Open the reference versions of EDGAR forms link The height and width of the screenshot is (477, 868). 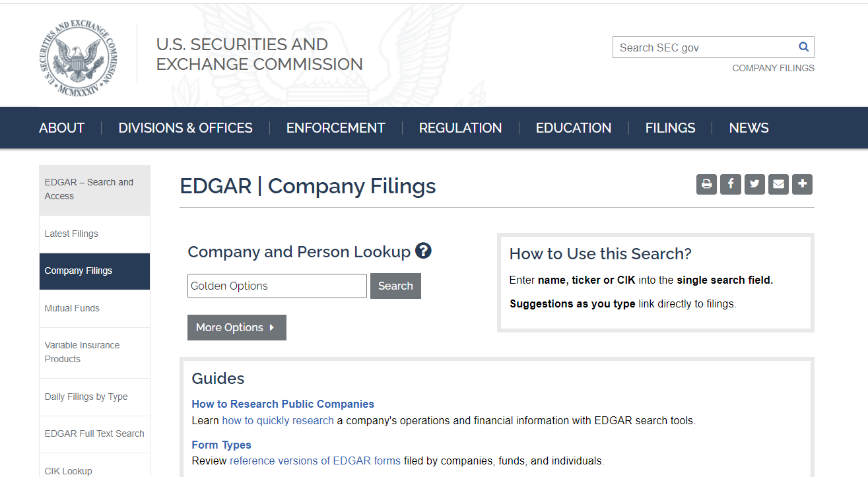tap(315, 461)
